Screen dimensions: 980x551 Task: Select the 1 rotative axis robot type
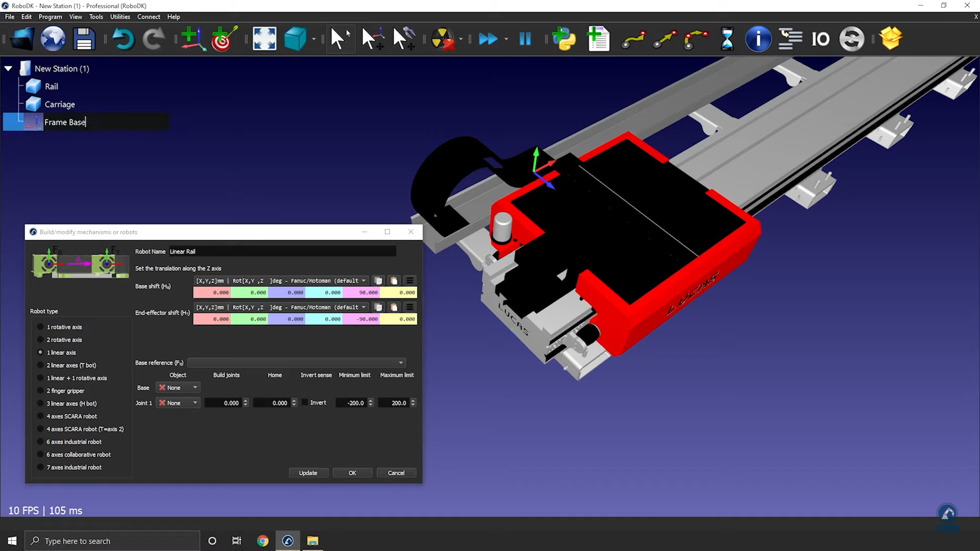40,327
